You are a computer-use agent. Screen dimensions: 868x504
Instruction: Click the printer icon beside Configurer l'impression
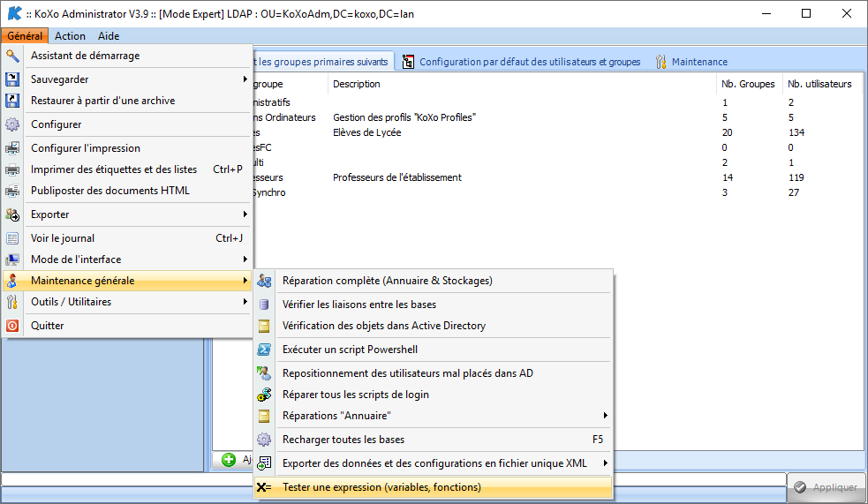pos(12,147)
